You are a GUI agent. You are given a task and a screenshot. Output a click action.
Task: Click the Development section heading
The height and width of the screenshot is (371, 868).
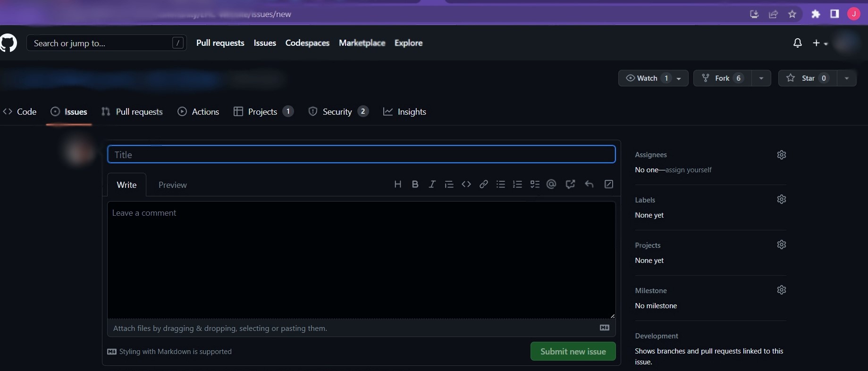tap(657, 336)
